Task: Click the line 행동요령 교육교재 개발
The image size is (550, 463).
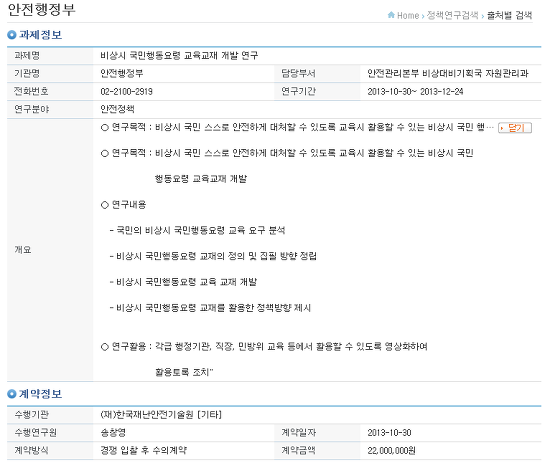Action: click(x=201, y=179)
